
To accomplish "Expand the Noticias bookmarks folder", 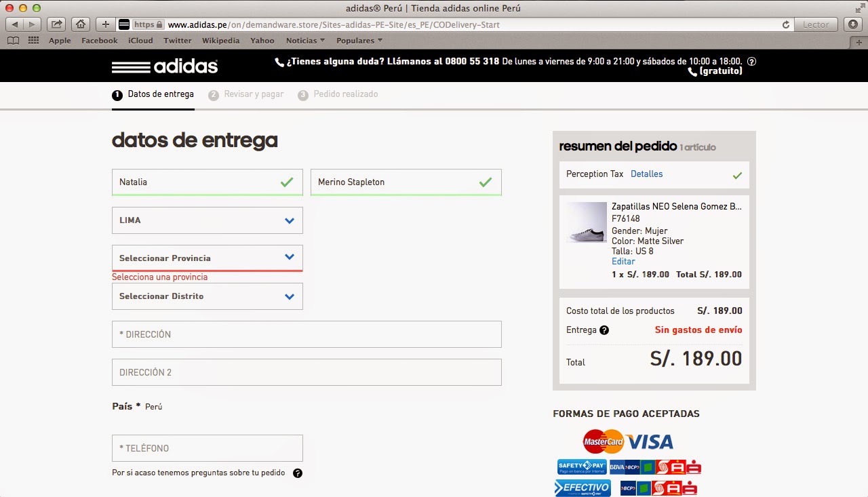I will (305, 41).
